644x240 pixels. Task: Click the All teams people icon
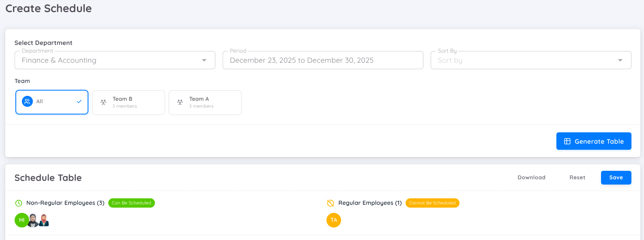(27, 102)
